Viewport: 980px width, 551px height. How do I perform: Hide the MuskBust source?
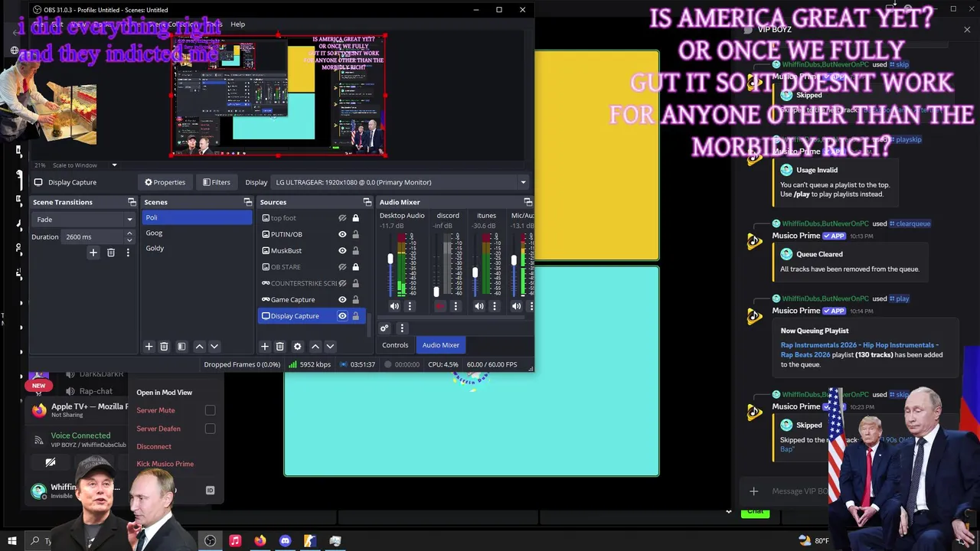coord(342,250)
